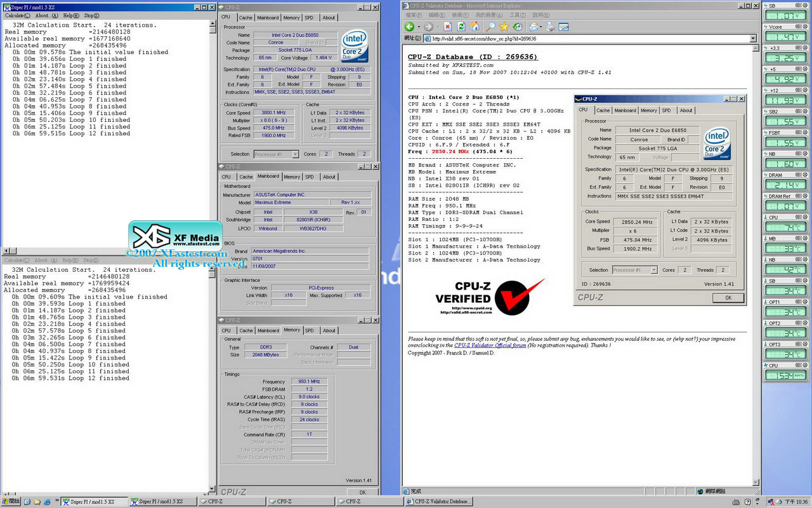Open the Favorites (我的最愛) menu in IE
Screen dimensions: 812x508
[490, 15]
